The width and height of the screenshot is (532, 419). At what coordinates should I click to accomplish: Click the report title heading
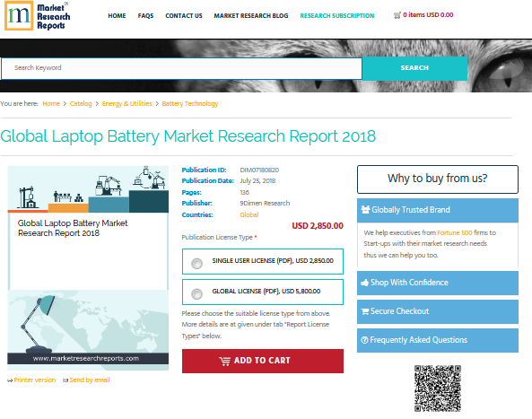188,136
